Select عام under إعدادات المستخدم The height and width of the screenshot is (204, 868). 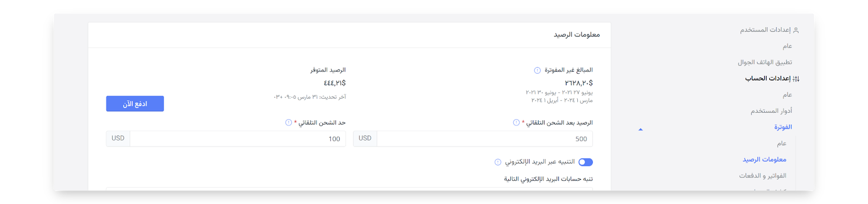tap(787, 46)
